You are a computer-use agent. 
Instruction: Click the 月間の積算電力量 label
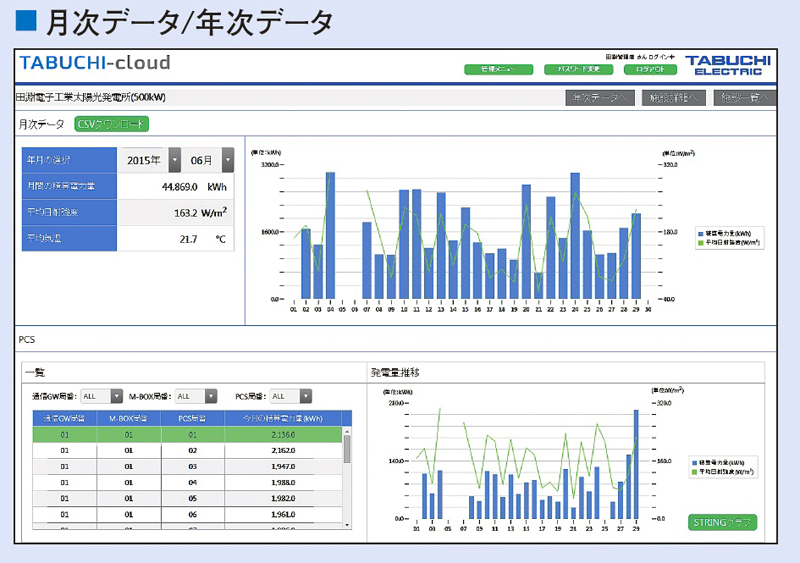61,186
